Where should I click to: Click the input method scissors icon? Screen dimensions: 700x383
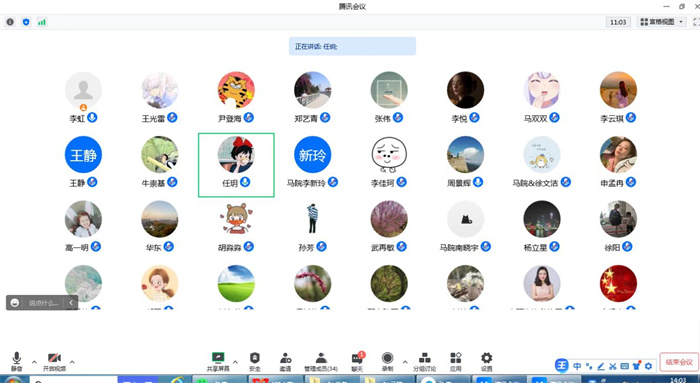coord(612,366)
